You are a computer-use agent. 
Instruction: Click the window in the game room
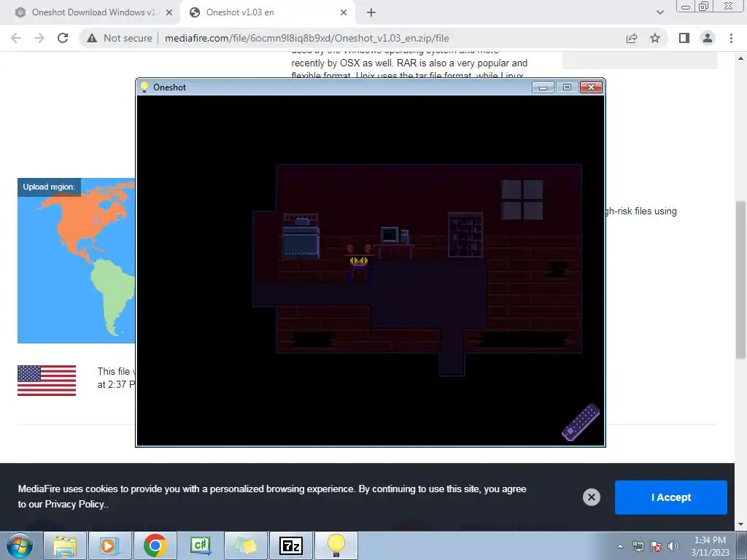point(522,200)
